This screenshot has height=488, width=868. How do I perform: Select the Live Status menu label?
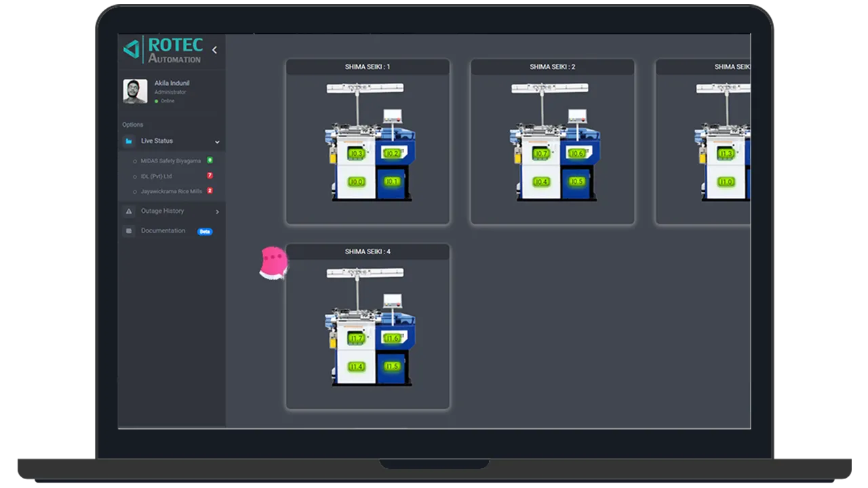(157, 141)
